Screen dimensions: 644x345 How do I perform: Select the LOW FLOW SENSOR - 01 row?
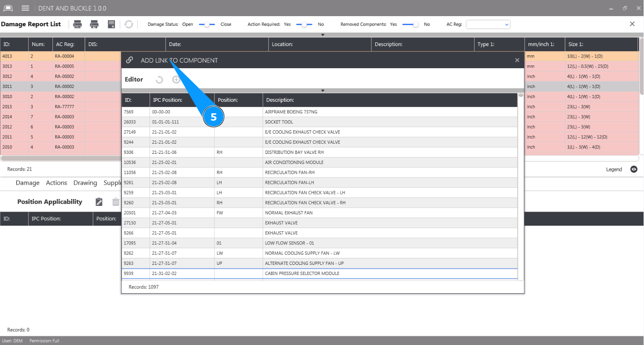click(319, 243)
